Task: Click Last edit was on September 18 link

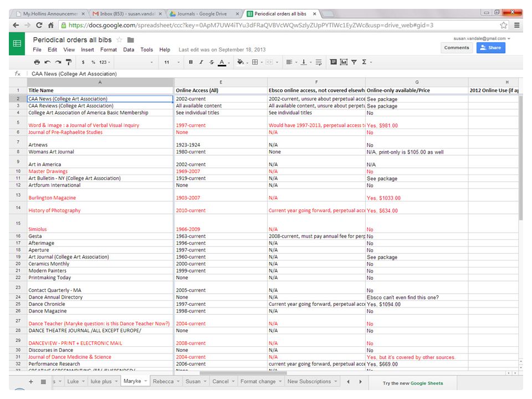Action: tap(222, 49)
